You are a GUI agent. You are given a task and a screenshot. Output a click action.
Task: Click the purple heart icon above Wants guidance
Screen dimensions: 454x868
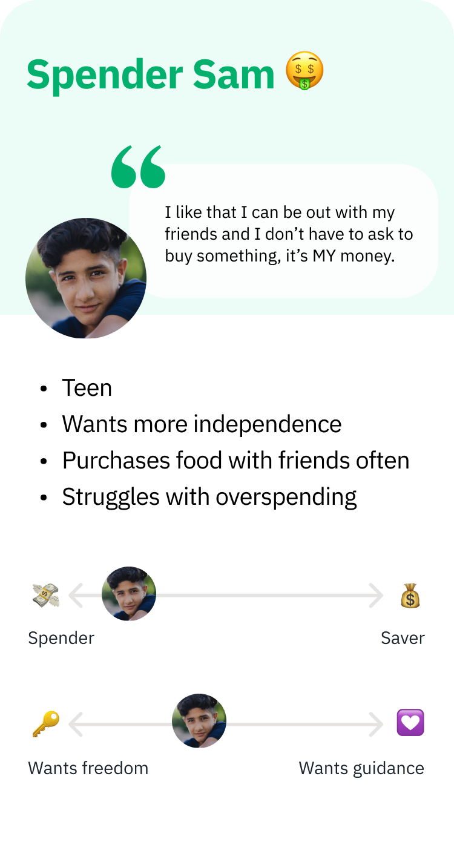[x=410, y=723]
